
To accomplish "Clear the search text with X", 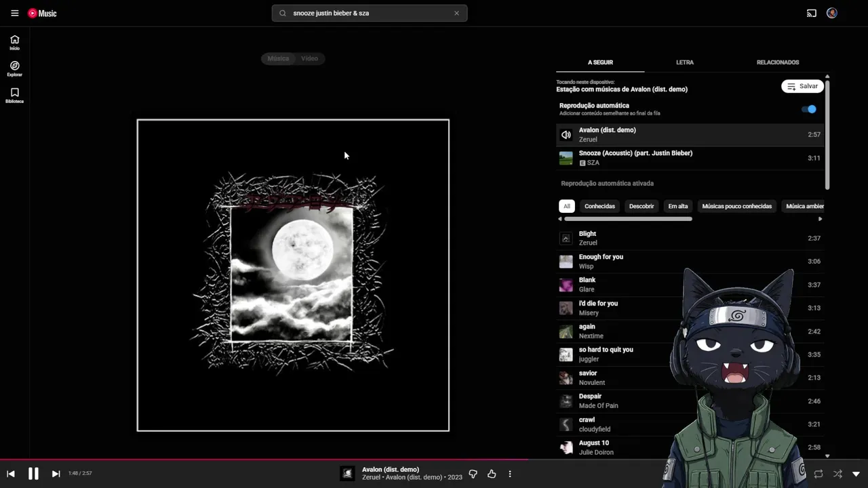I will click(456, 13).
